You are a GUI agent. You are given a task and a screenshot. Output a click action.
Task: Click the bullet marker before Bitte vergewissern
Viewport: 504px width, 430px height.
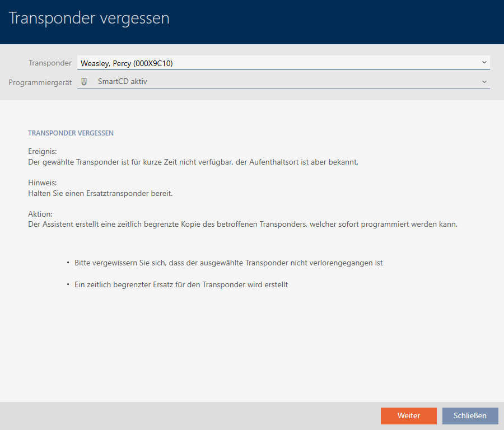pos(68,263)
